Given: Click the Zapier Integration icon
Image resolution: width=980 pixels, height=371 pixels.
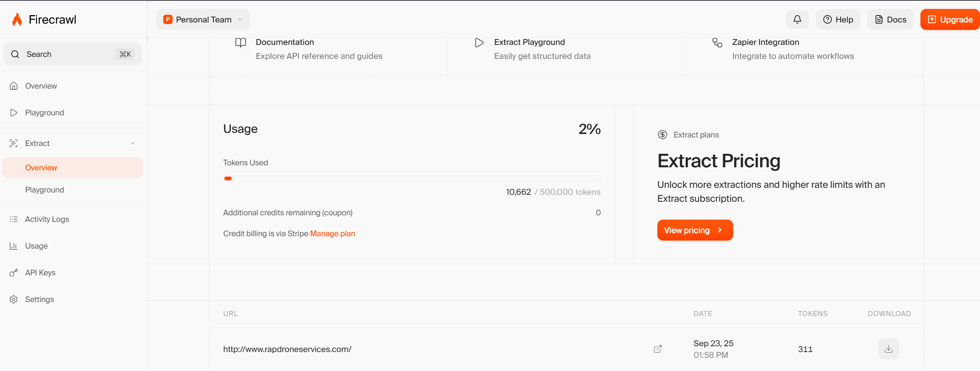Looking at the screenshot, I should point(717,43).
